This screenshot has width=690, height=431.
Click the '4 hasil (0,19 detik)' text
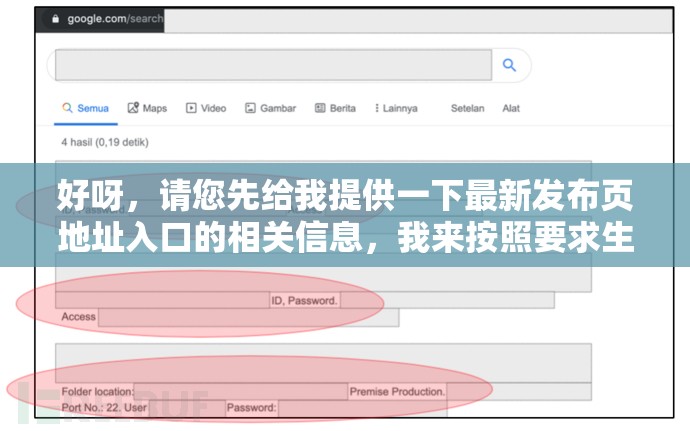tap(105, 142)
